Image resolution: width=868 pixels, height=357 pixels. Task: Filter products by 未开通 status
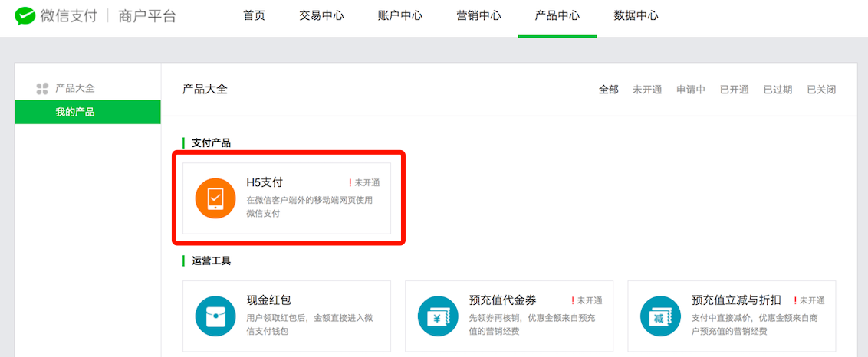647,90
